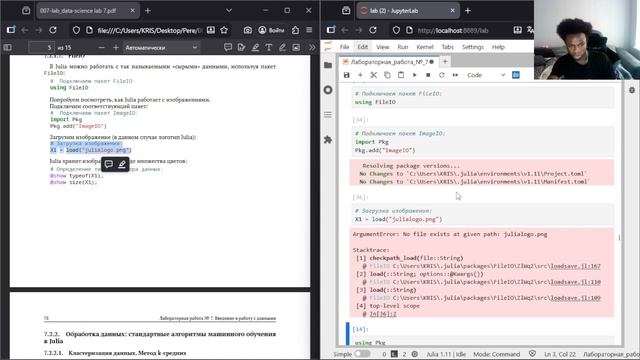The image size is (640, 360).
Task: Open the left browser application menu
Action: click(x=309, y=30)
